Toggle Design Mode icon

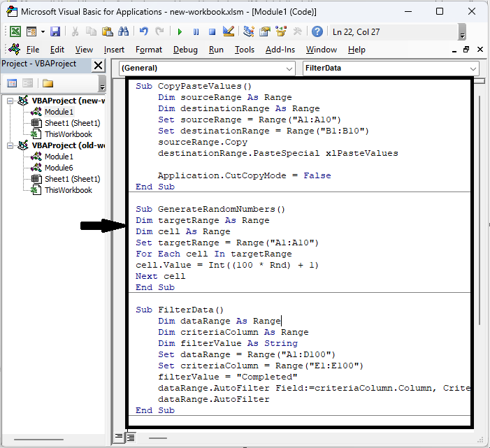coord(228,31)
